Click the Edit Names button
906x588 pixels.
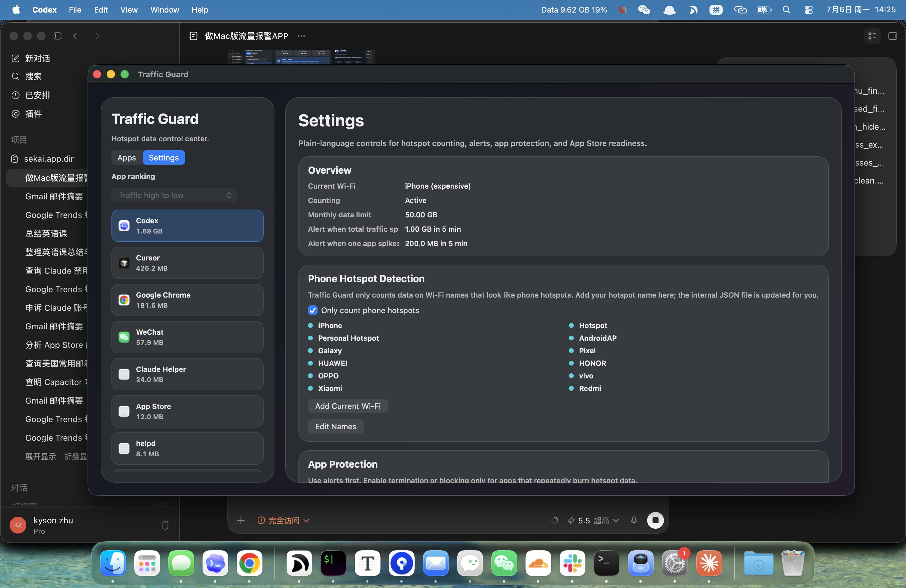click(x=335, y=426)
